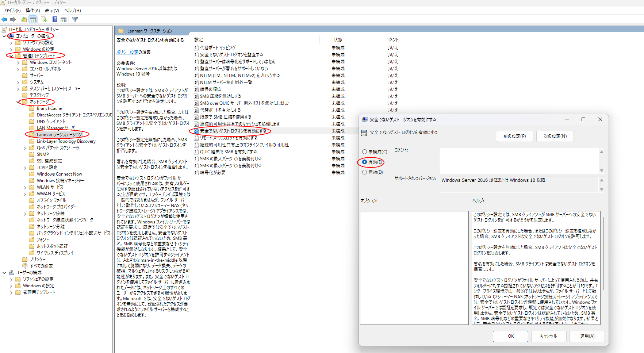Click the Forward arrow in toolbar

pos(13,20)
